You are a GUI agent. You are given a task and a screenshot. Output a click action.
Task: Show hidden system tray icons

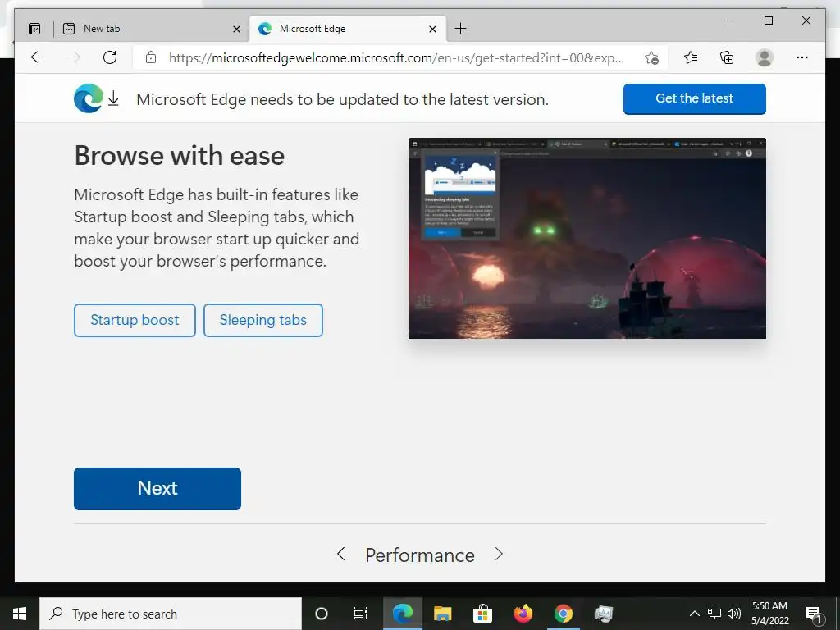pyautogui.click(x=694, y=614)
